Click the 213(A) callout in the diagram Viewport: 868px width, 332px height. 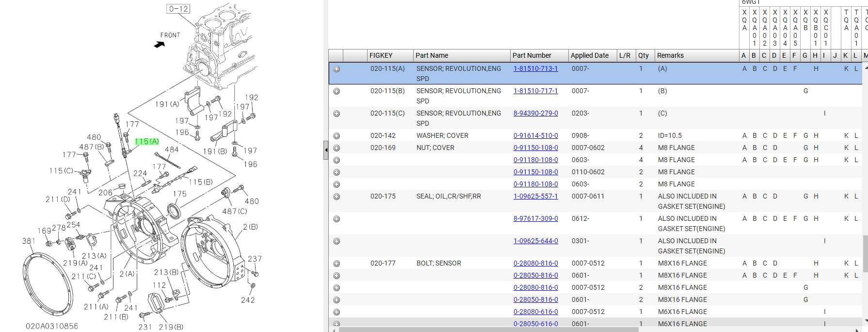click(94, 256)
